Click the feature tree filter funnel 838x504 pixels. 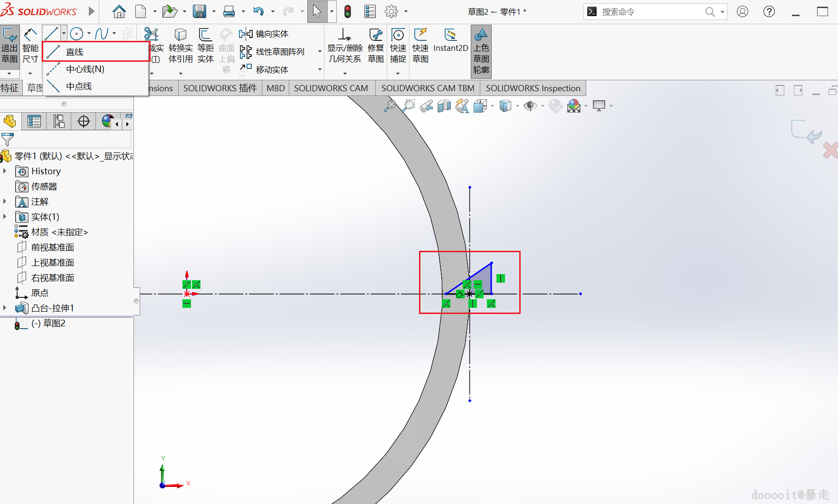point(8,139)
